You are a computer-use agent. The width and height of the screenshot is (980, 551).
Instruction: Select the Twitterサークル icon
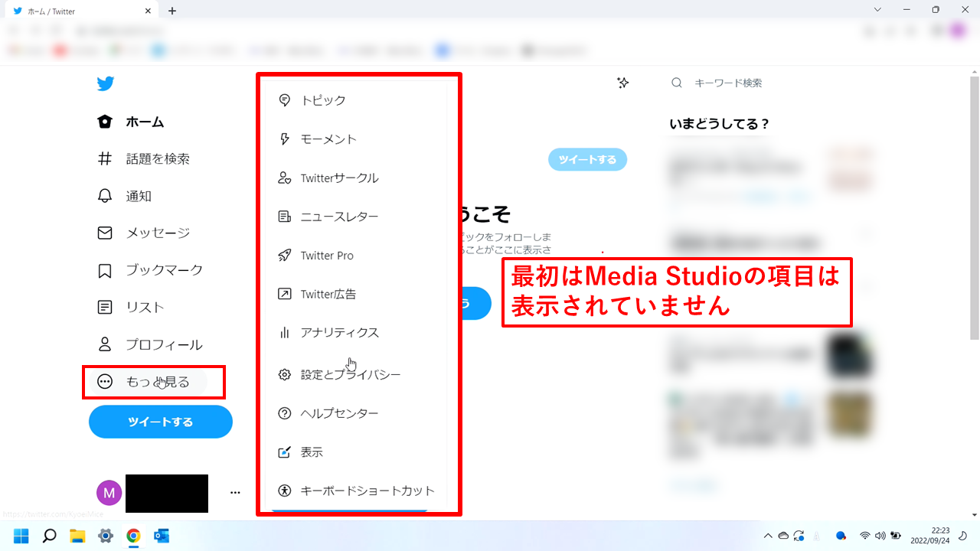[x=284, y=178]
